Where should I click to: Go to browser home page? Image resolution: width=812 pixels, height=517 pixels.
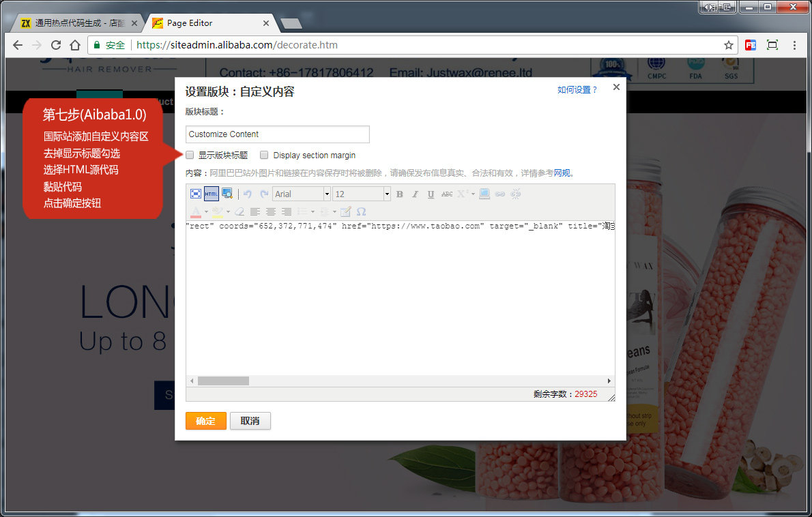(75, 45)
